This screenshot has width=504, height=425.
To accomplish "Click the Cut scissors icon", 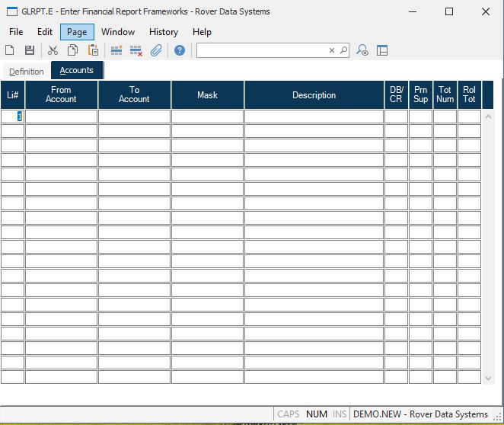I will tap(53, 50).
